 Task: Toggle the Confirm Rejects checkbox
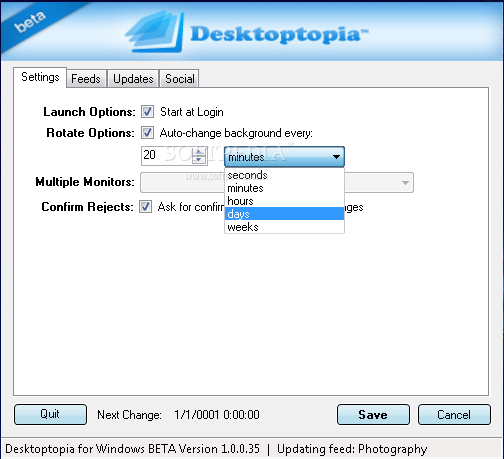click(x=145, y=207)
